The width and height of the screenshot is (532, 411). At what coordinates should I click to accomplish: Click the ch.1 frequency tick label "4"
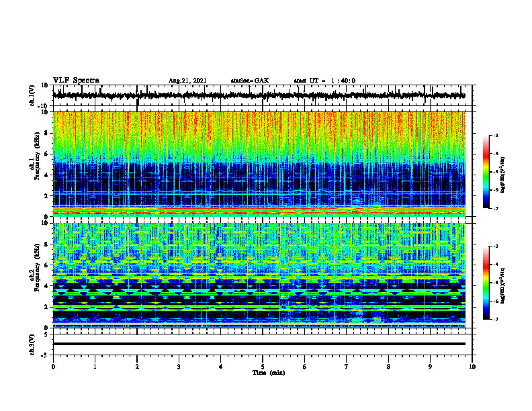(46, 175)
